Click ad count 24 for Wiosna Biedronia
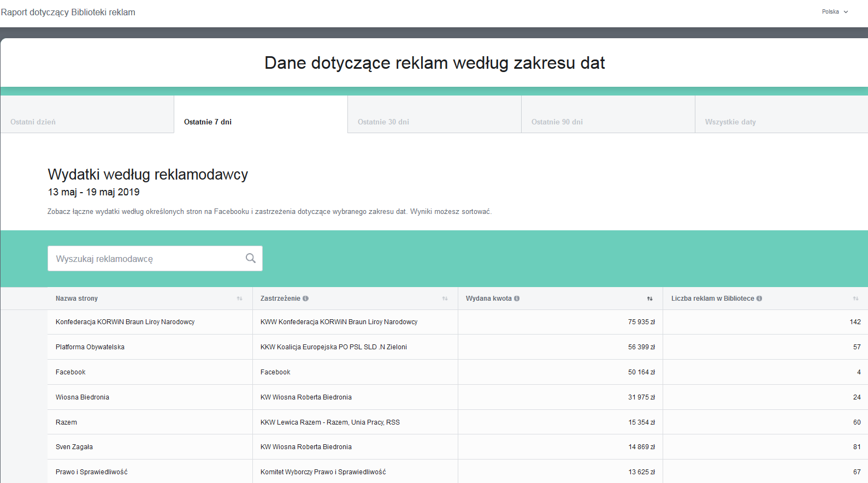 pyautogui.click(x=857, y=397)
